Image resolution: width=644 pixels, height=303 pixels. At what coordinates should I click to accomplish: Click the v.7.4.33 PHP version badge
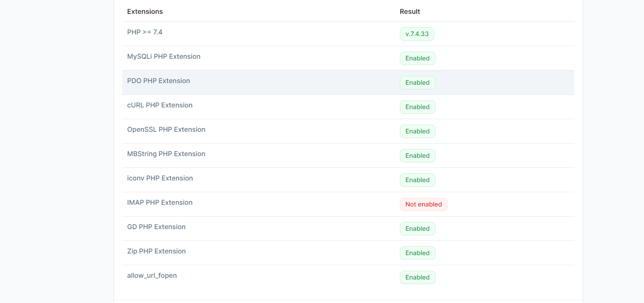(x=417, y=34)
